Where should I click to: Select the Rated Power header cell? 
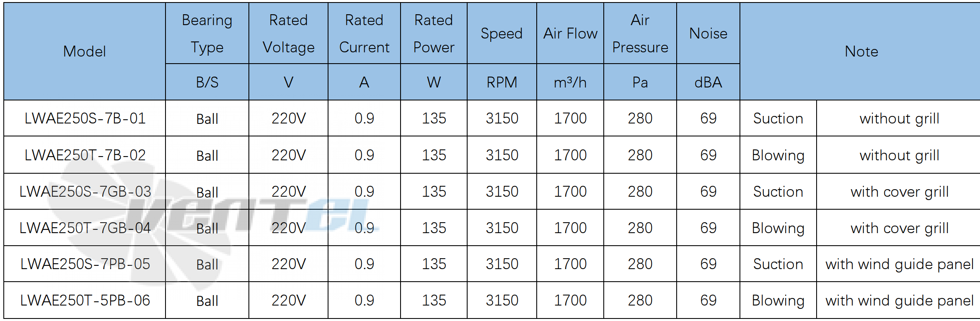pos(434,33)
